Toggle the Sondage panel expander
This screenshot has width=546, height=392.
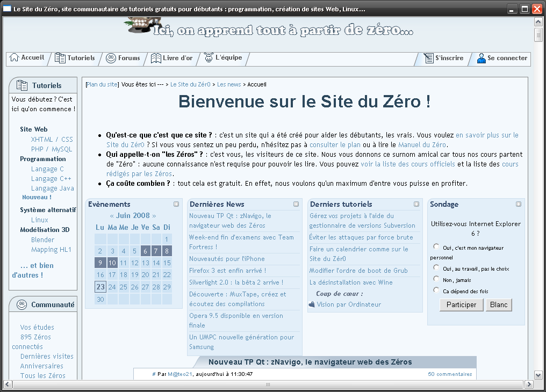click(519, 204)
